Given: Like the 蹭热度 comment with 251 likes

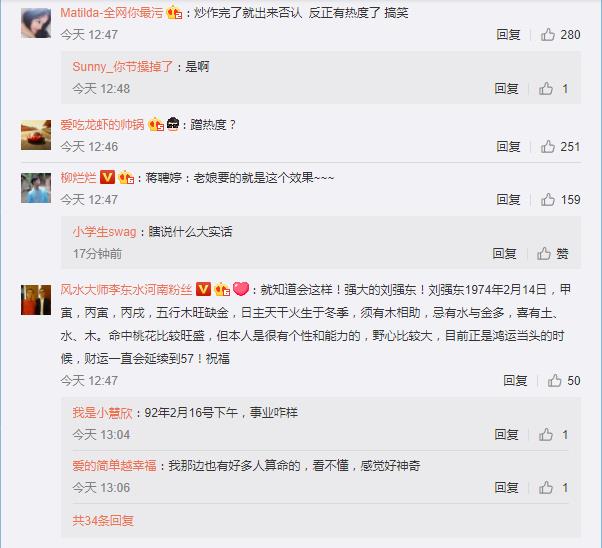Looking at the screenshot, I should pos(548,146).
